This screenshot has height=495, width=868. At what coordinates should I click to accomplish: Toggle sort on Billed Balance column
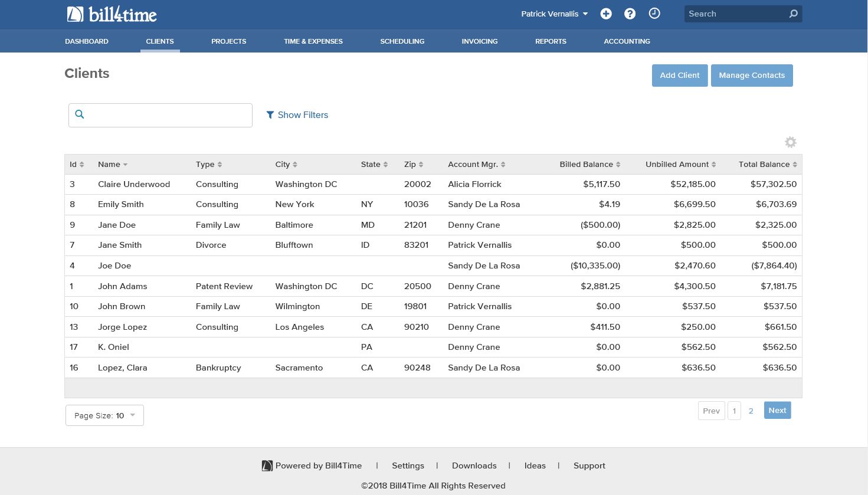618,165
